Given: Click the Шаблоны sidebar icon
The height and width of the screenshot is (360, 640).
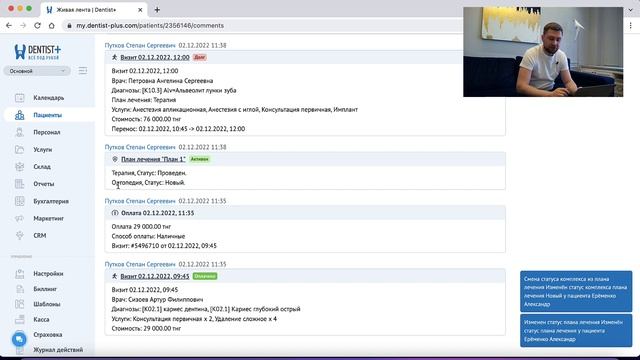Looking at the screenshot, I should 20,304.
